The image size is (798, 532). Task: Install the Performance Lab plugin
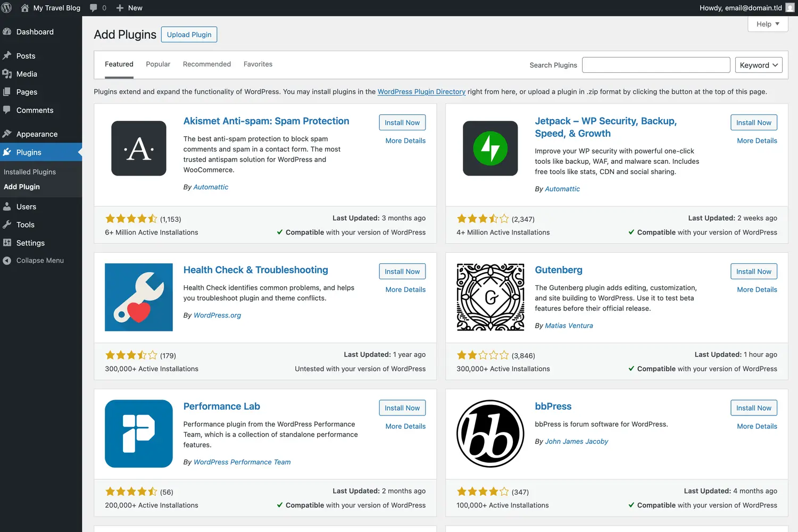(402, 408)
